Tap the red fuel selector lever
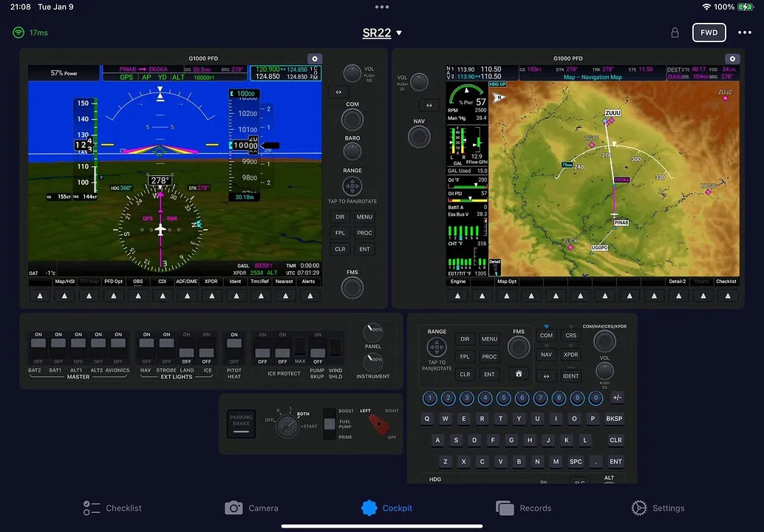Image resolution: width=764 pixels, height=532 pixels. tap(378, 424)
